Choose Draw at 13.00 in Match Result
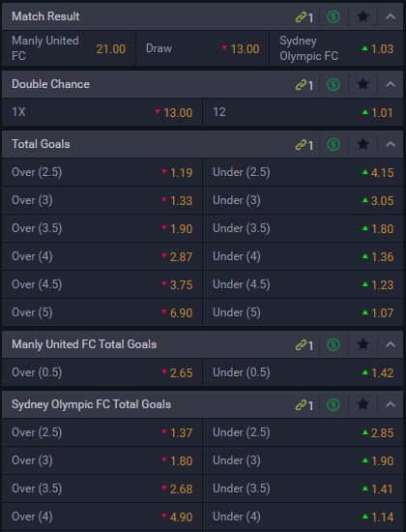The image size is (406, 532). point(202,48)
